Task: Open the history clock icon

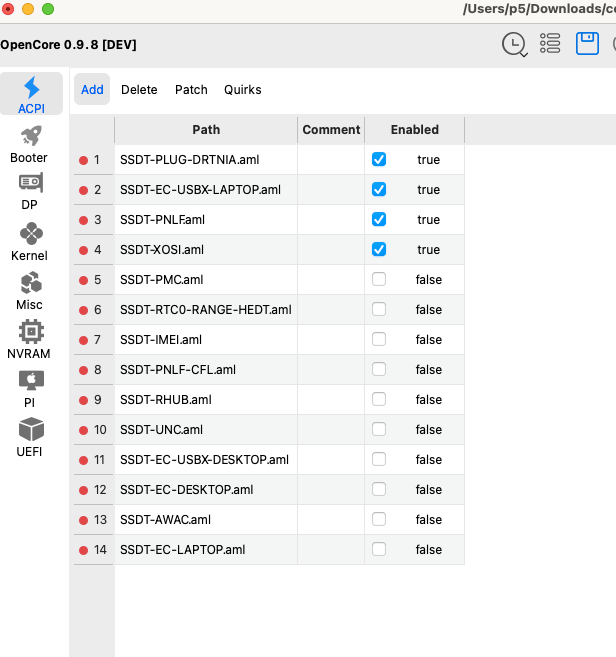Action: [x=514, y=44]
